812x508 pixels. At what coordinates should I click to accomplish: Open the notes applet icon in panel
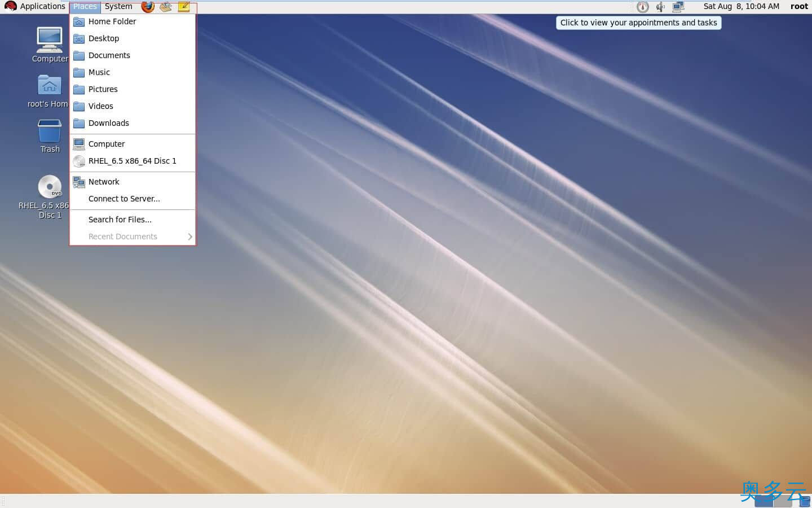tap(184, 7)
